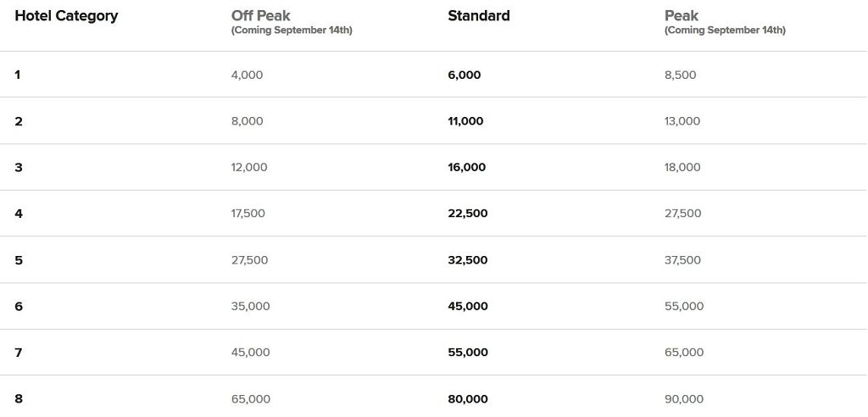Select the 80,000 Standard value
Image resolution: width=868 pixels, height=417 pixels.
(468, 398)
